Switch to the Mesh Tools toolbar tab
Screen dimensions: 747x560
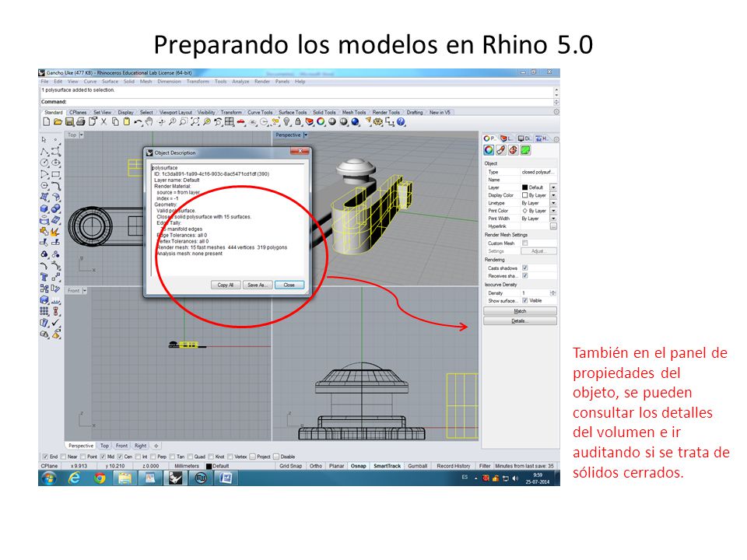click(354, 112)
